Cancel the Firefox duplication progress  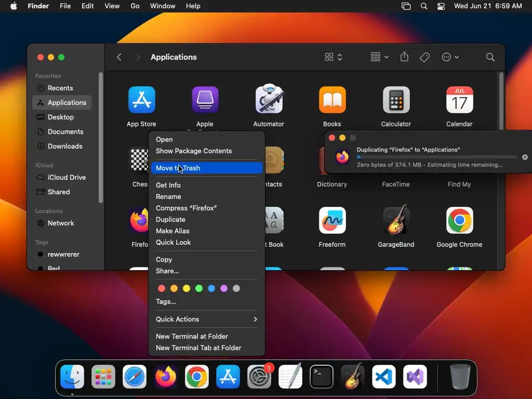pos(525,157)
